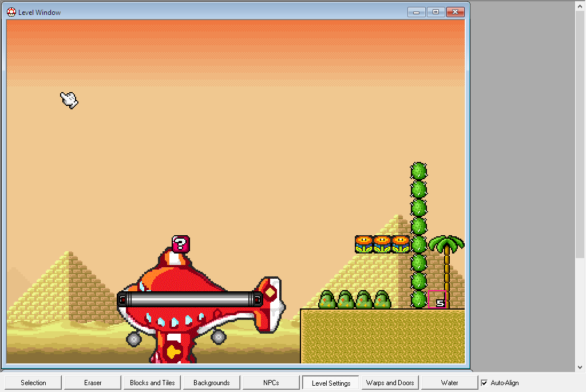This screenshot has height=392, width=586.
Task: Select the gray metal pipe platform
Action: point(190,299)
